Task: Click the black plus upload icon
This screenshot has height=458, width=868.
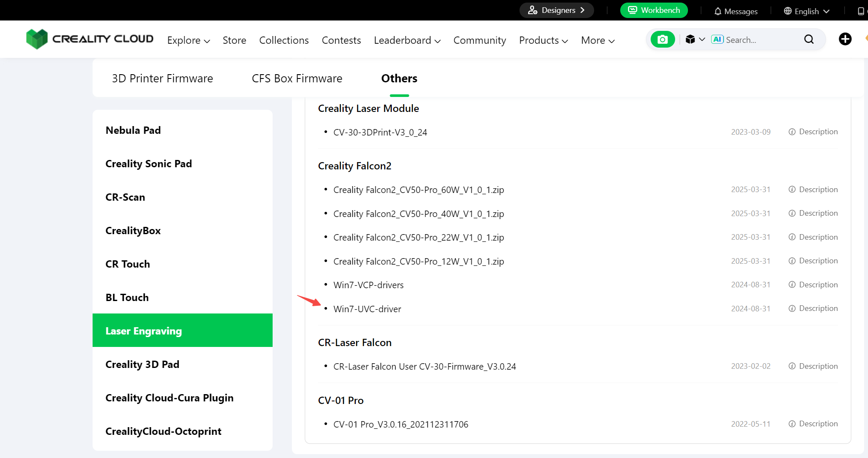Action: pos(845,39)
